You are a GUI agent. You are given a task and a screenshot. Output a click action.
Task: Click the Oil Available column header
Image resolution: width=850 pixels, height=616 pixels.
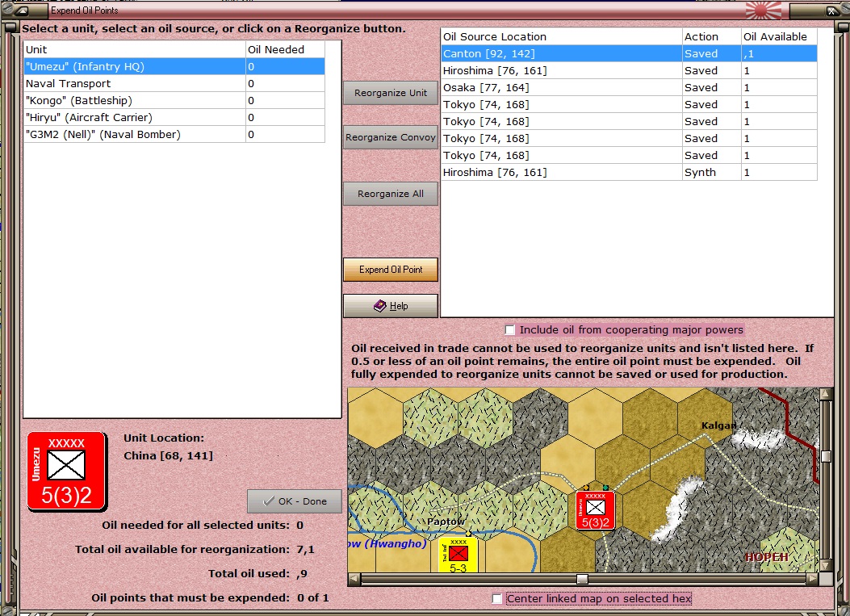point(779,36)
